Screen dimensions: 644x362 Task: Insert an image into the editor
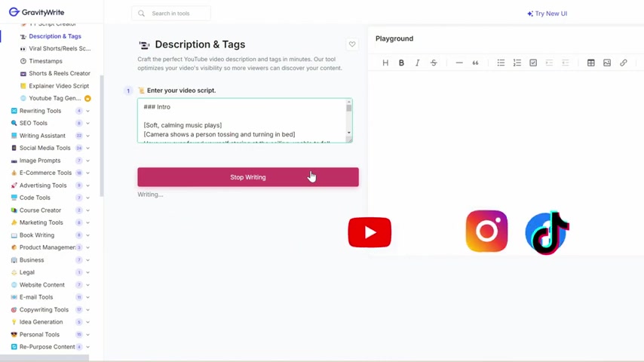[x=607, y=63]
